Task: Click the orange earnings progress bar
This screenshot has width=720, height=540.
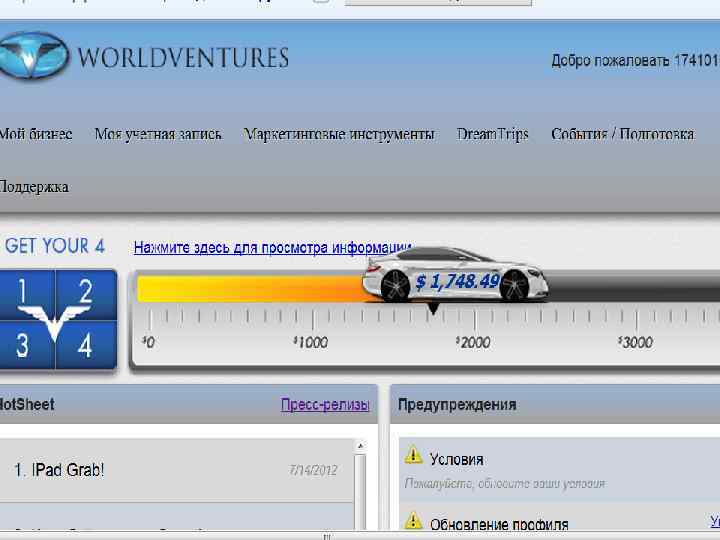Action: [251, 289]
